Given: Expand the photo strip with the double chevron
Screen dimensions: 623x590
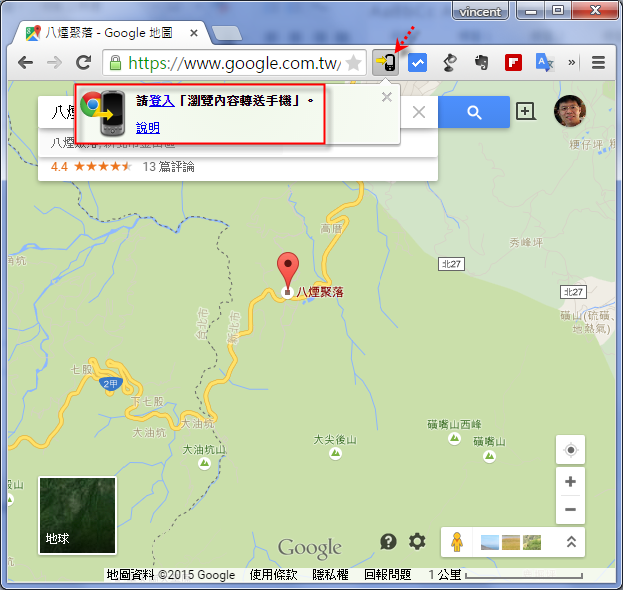Looking at the screenshot, I should (571, 542).
